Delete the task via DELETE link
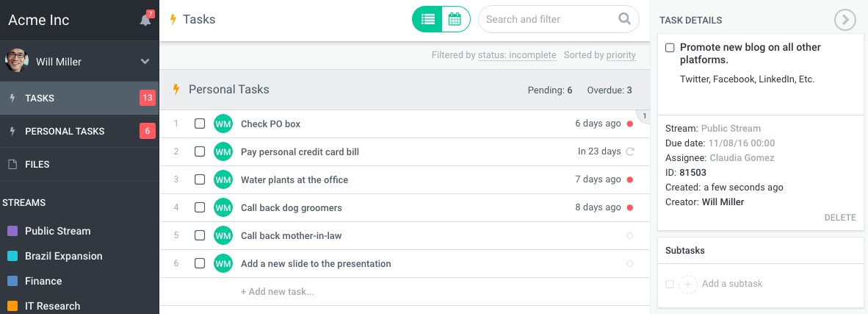The height and width of the screenshot is (314, 868). point(839,218)
